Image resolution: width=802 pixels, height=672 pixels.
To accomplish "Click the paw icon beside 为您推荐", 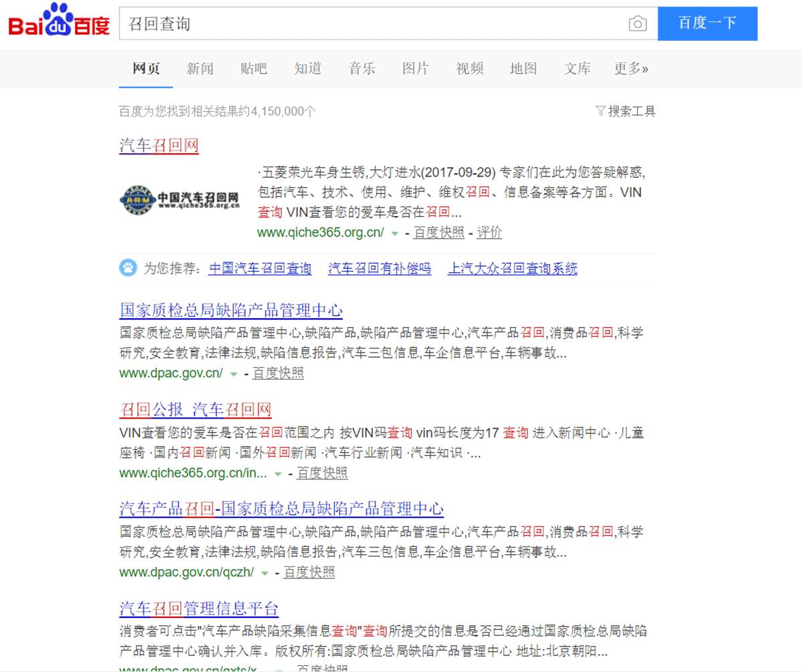I will (128, 268).
